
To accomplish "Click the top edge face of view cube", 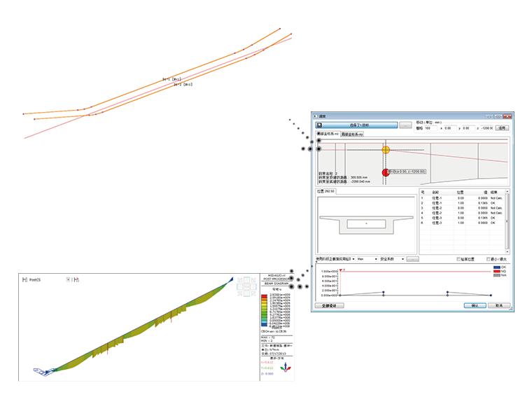I will tap(246, 280).
